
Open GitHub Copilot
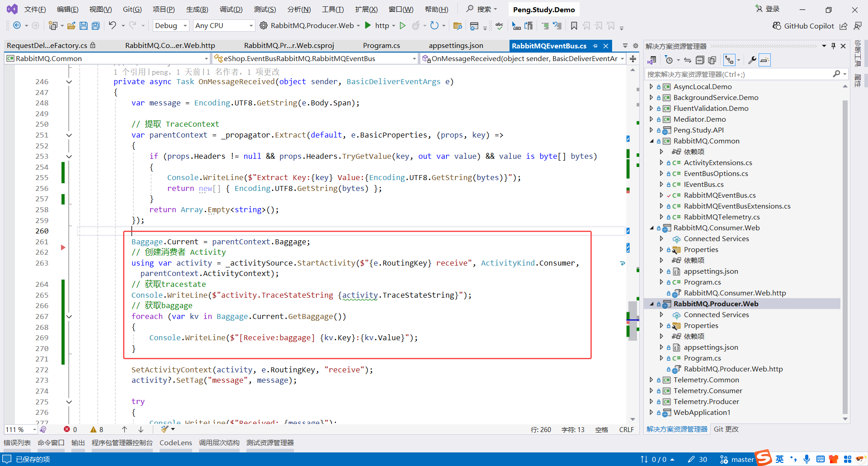(803, 26)
